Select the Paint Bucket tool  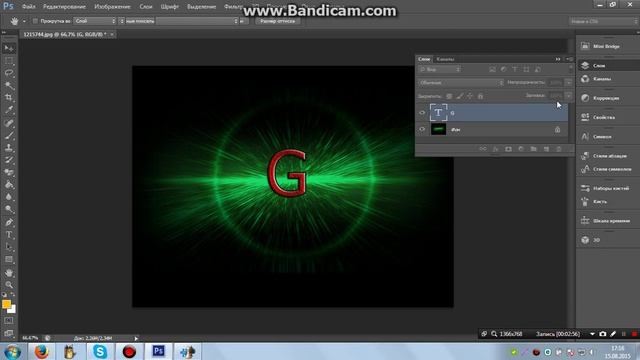pos(9,184)
